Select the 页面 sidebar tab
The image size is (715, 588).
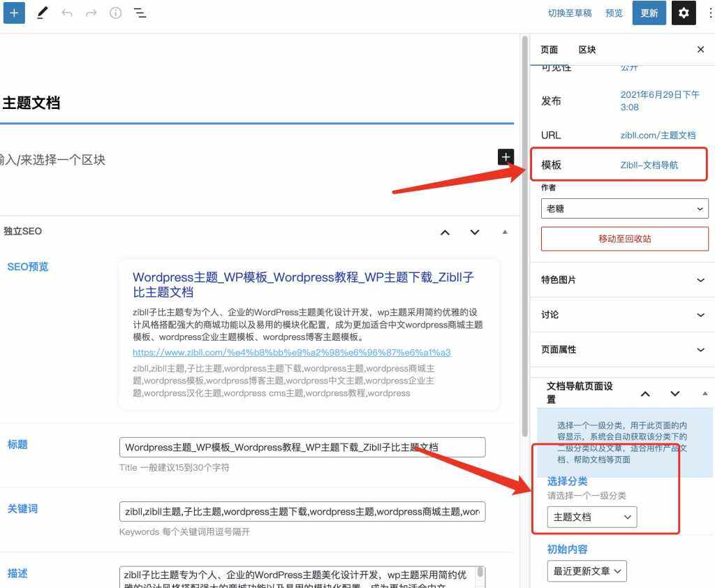(x=549, y=50)
